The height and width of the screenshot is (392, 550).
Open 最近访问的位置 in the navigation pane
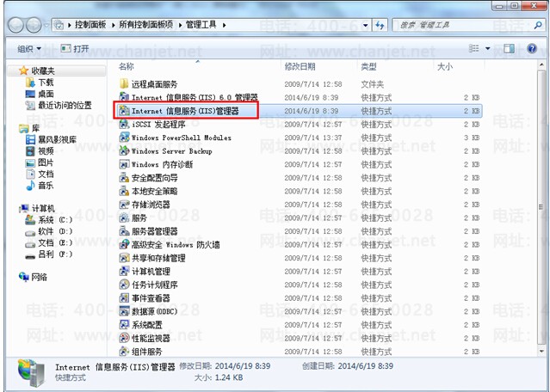click(x=65, y=106)
